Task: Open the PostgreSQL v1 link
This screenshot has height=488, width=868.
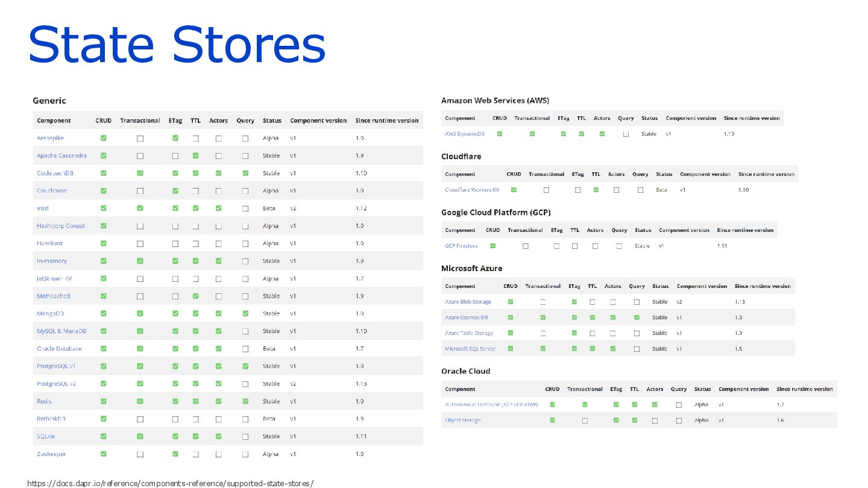Action: point(56,366)
